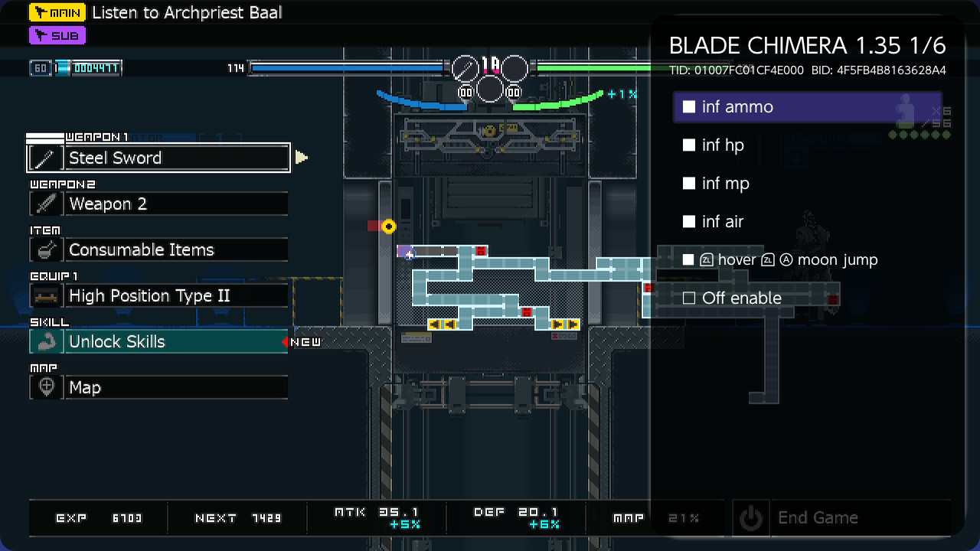Select the Steel Sword weapon icon

tap(46, 158)
